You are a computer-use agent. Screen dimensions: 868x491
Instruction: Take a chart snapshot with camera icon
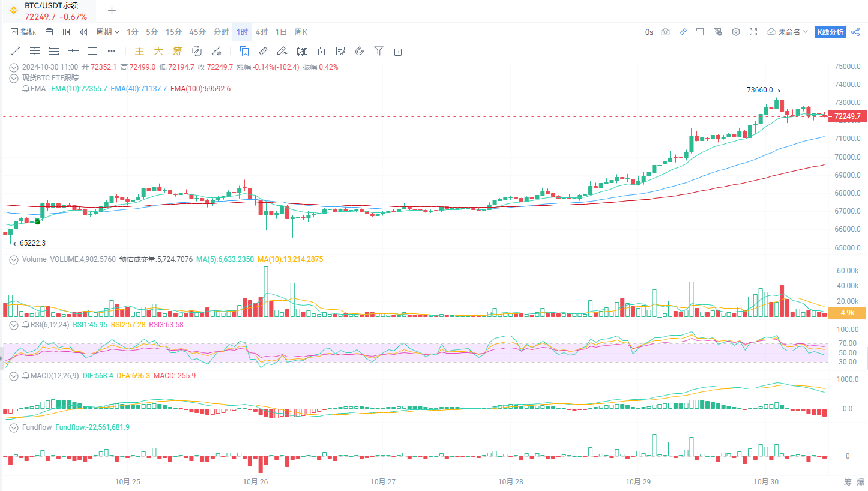tap(665, 32)
